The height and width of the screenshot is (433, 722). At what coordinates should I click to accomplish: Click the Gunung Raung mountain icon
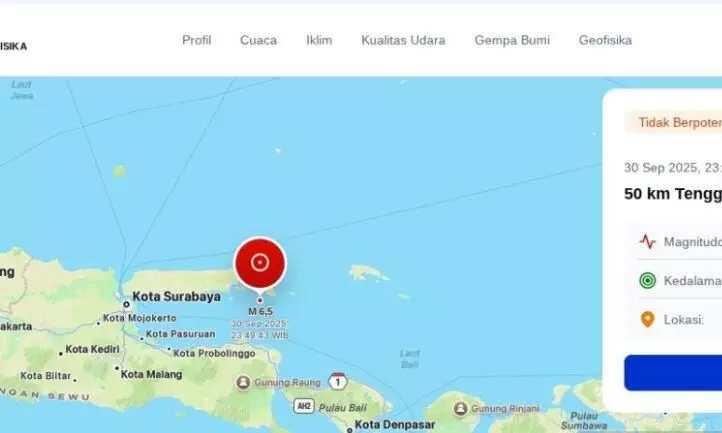point(243,382)
